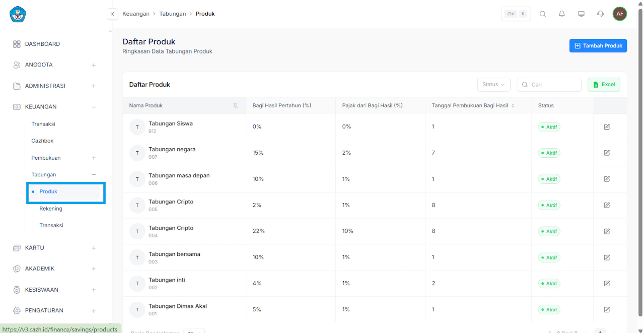
Task: Expand the Pembukuan submenu
Action: coord(94,158)
